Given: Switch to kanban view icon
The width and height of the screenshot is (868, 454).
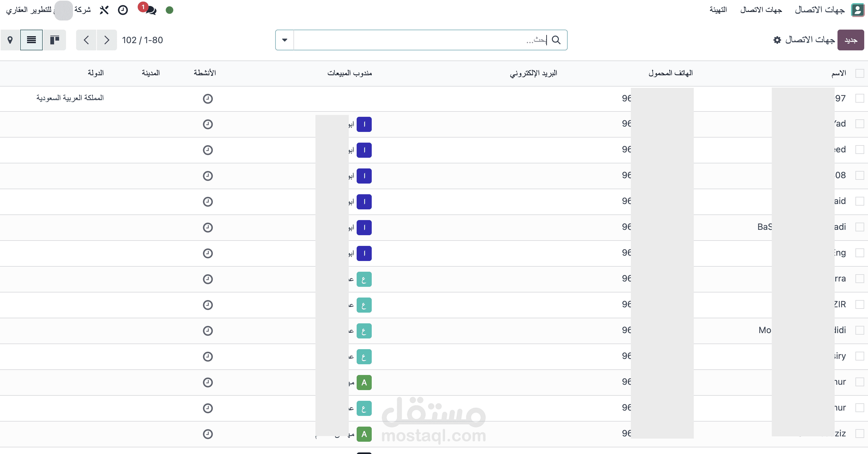Looking at the screenshot, I should pos(55,40).
